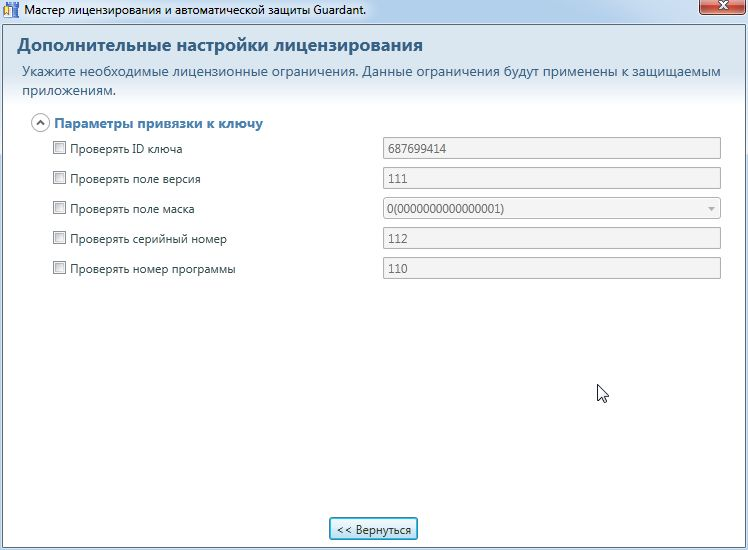Viewport: 748px width, 550px height.
Task: Toggle the 'Проверять поле версия' checkbox
Action: pyautogui.click(x=59, y=179)
